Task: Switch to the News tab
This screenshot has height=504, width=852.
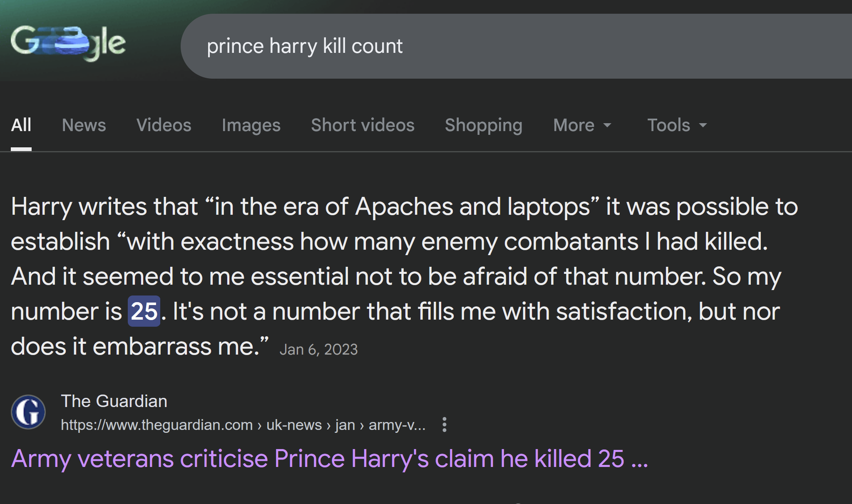Action: pyautogui.click(x=84, y=125)
